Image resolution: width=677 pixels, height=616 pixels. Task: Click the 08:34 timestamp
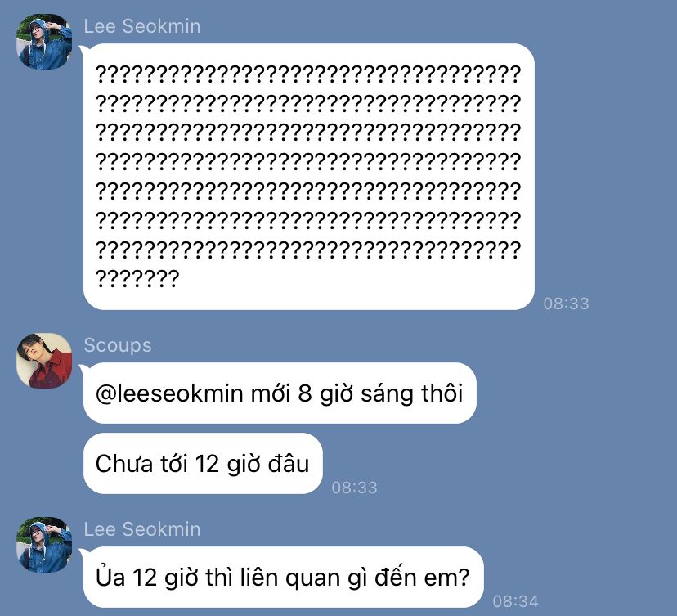click(x=516, y=601)
